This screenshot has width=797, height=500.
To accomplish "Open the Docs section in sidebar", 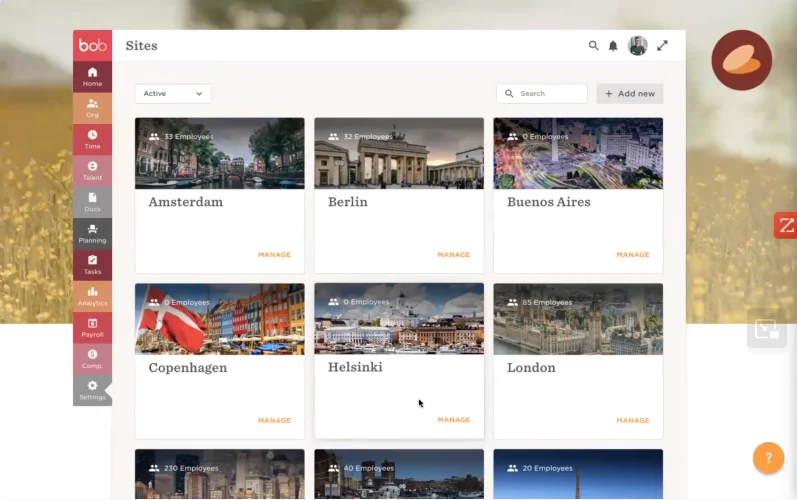I will (x=93, y=202).
